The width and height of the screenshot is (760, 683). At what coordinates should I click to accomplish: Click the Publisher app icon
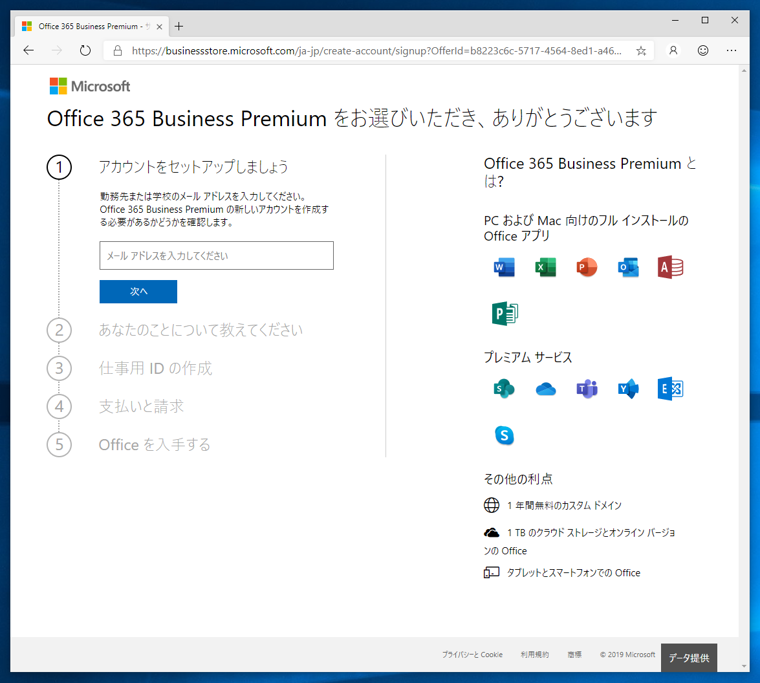tap(505, 313)
